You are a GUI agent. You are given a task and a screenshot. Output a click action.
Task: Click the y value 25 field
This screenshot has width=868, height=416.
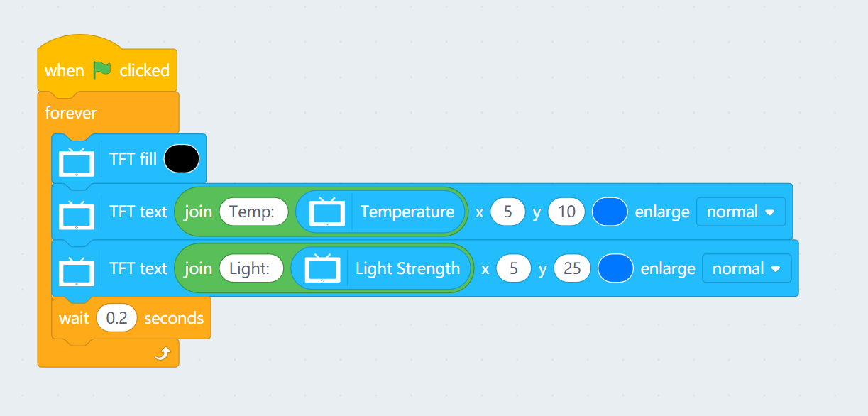coord(572,268)
